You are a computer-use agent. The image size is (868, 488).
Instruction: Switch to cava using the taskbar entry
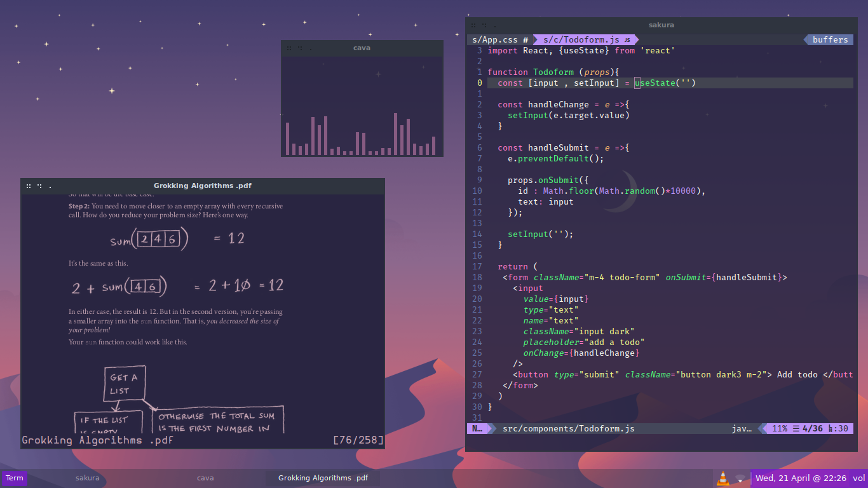tap(205, 478)
